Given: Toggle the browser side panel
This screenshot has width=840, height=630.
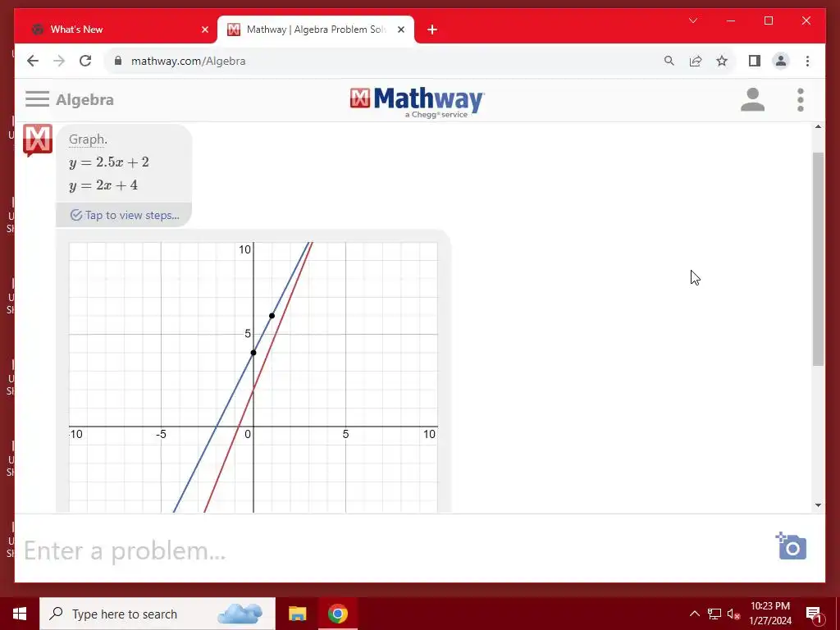Looking at the screenshot, I should [755, 61].
